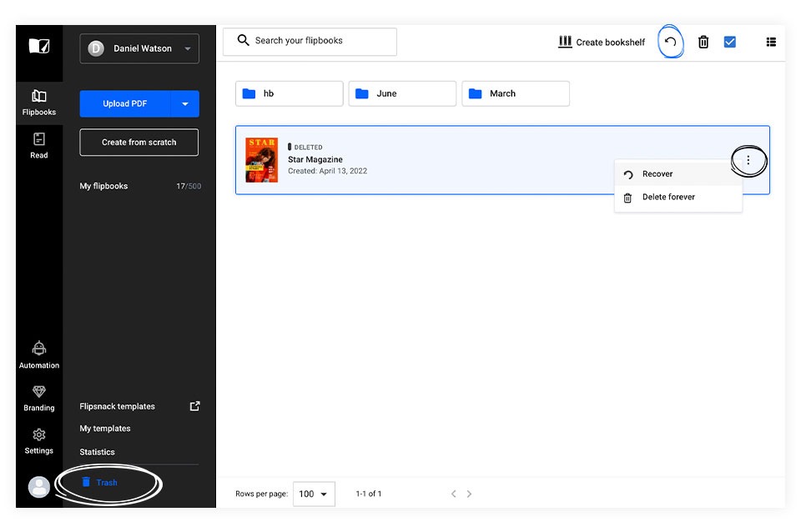
Task: Open the March folder
Action: [516, 93]
